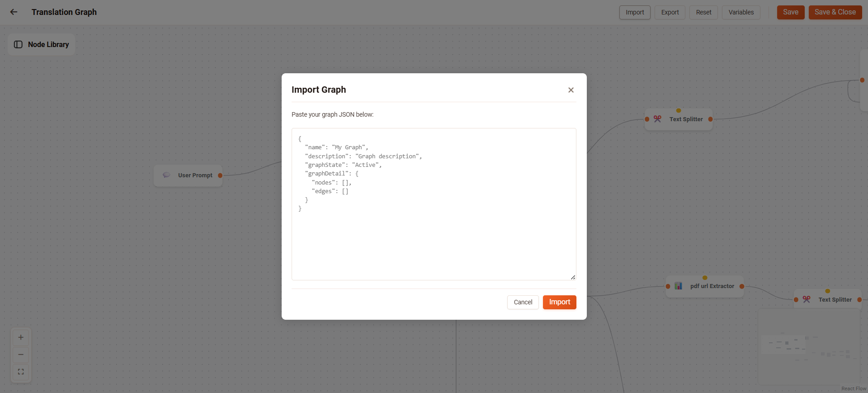
Task: Fit the graph to view
Action: 21,372
